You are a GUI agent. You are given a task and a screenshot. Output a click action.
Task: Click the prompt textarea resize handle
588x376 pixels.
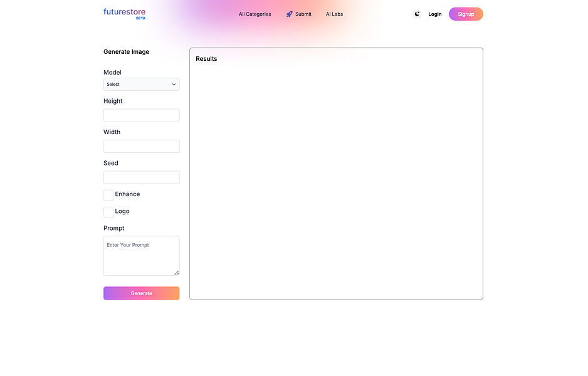coord(177,273)
